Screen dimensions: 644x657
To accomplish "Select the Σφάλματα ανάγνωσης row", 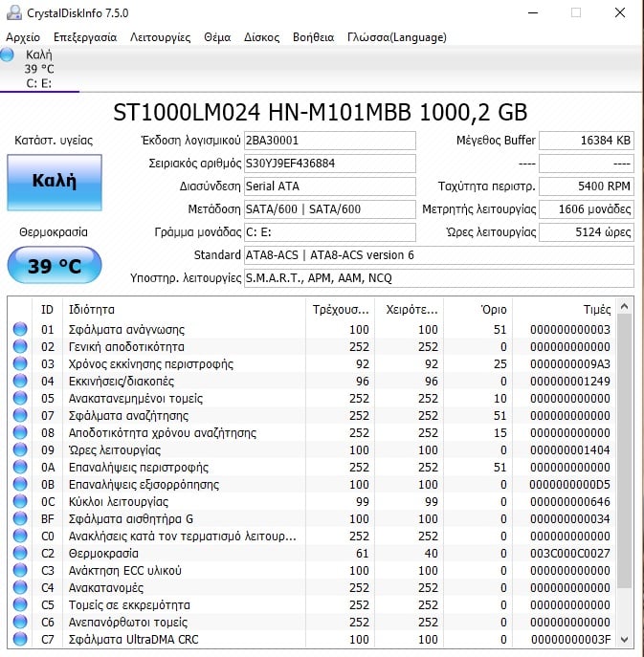I will click(312, 329).
